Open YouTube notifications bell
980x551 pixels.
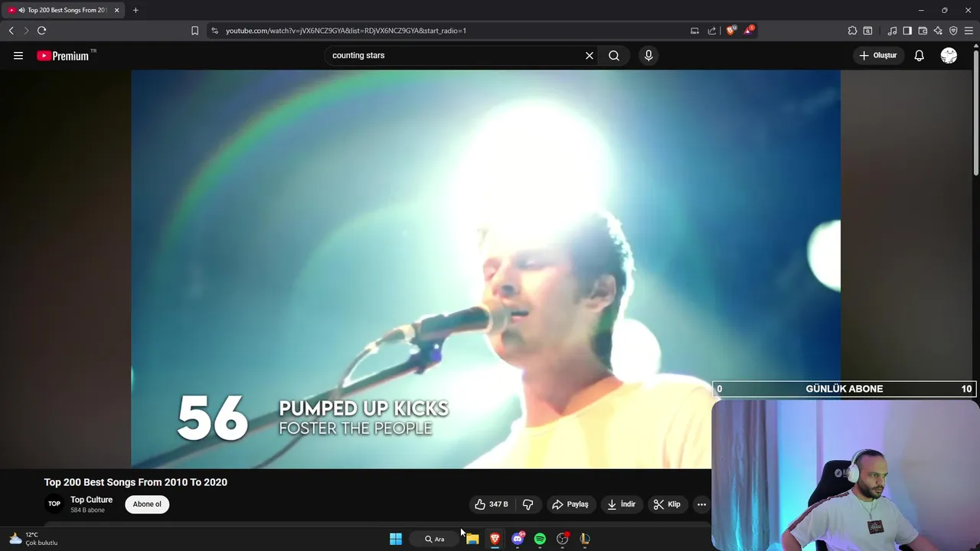[x=920, y=55]
